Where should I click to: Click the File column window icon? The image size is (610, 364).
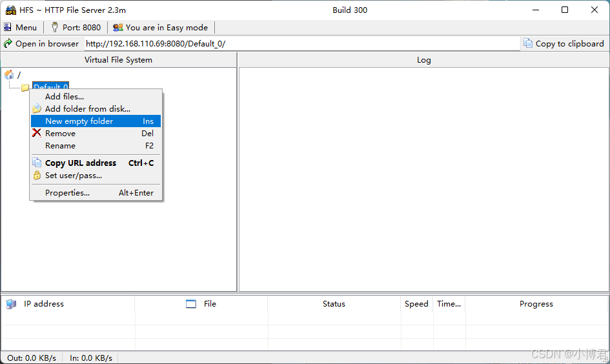[191, 304]
